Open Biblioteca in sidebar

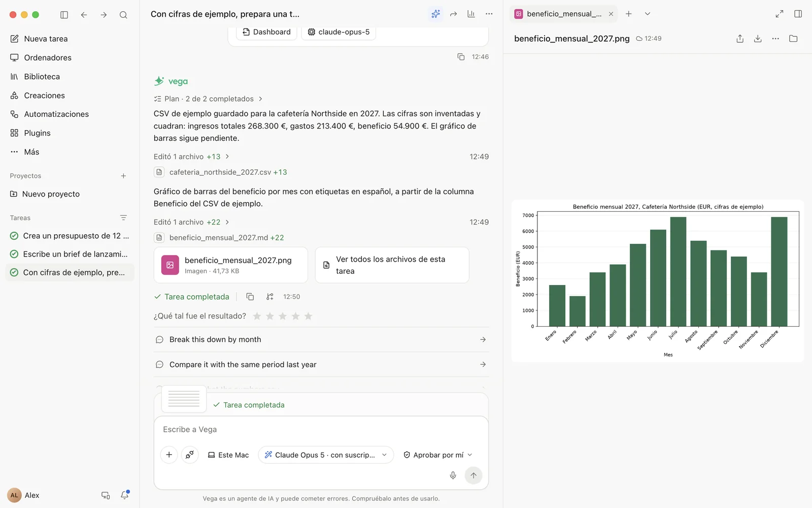(70, 77)
